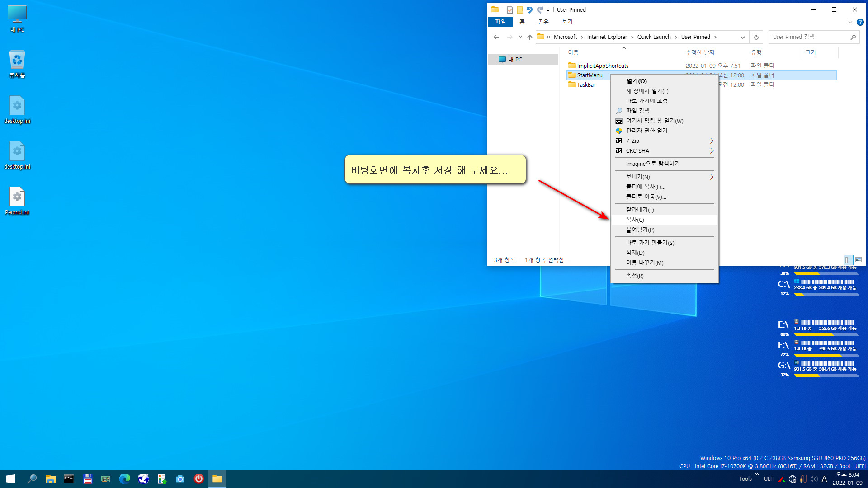Click the Redo icon in Explorer title bar

[x=540, y=9]
